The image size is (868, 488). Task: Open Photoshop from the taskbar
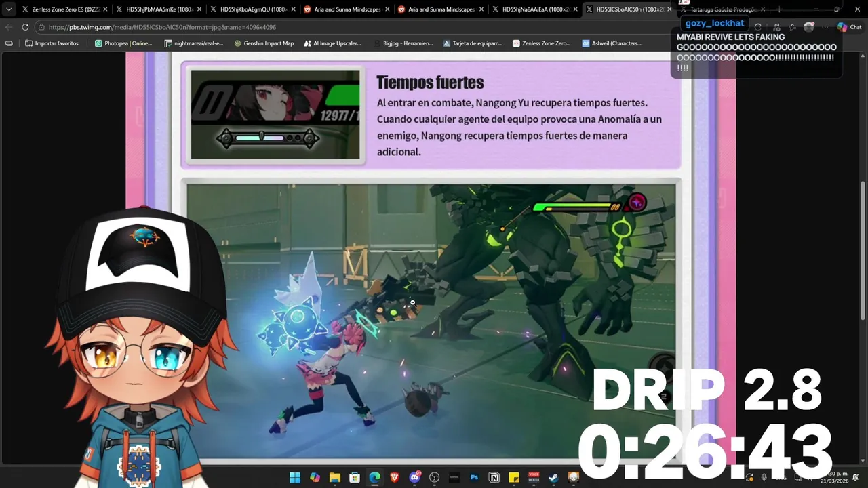[475, 477]
